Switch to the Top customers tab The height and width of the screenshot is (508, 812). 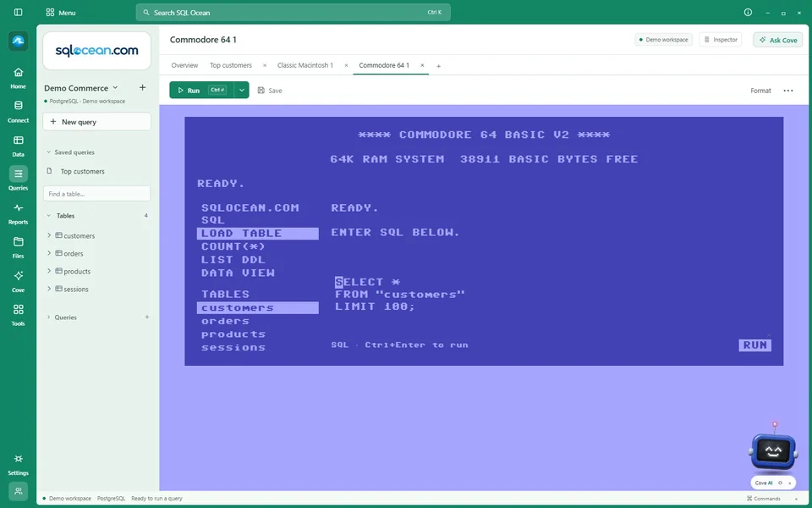231,65
